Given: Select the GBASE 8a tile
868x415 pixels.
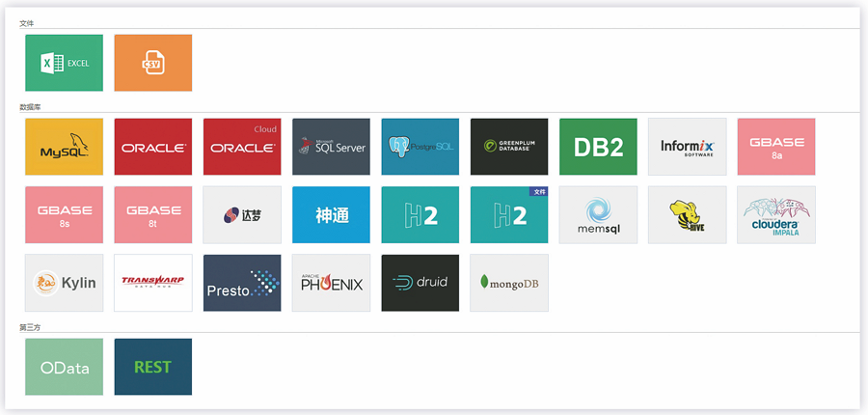Looking at the screenshot, I should [x=776, y=147].
